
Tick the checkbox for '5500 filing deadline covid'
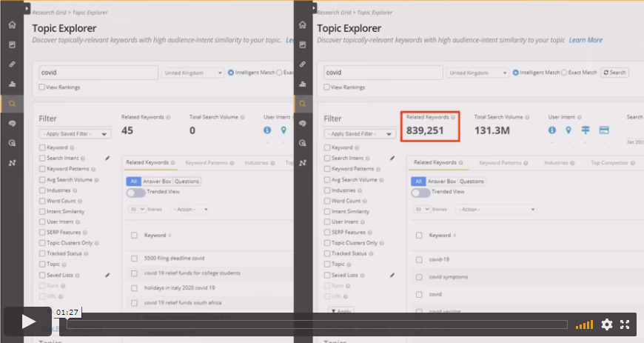(x=134, y=259)
